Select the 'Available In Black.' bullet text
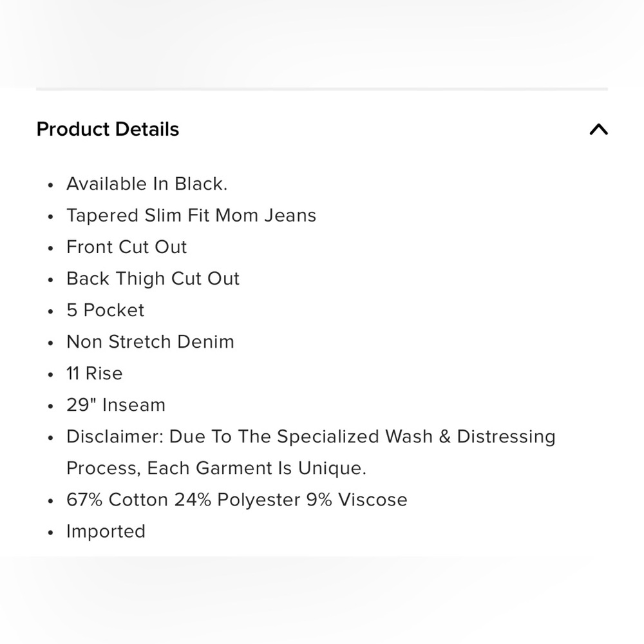The height and width of the screenshot is (644, 644). (147, 184)
